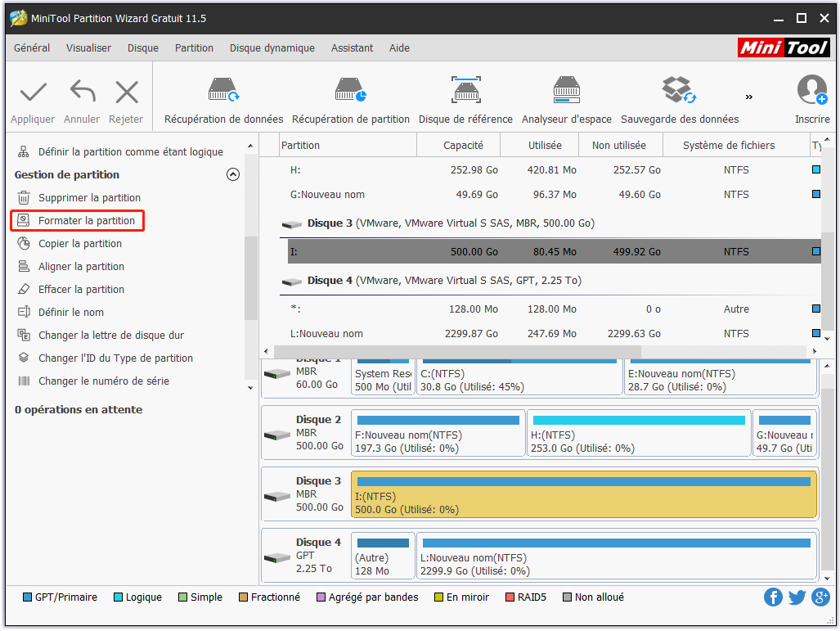Click Changer le numéro de série
Screen dimensions: 840x631
coord(93,381)
